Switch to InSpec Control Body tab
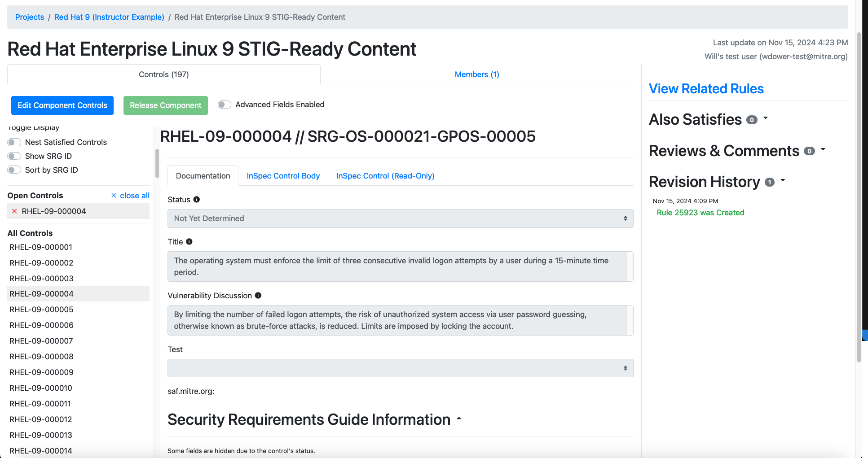Viewport: 868px width, 458px height. pos(283,176)
